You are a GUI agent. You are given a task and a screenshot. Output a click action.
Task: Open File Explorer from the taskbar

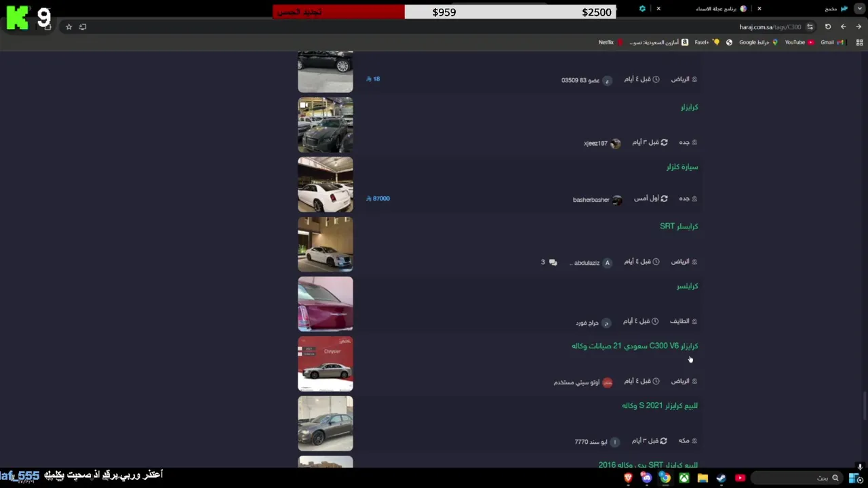tap(703, 478)
